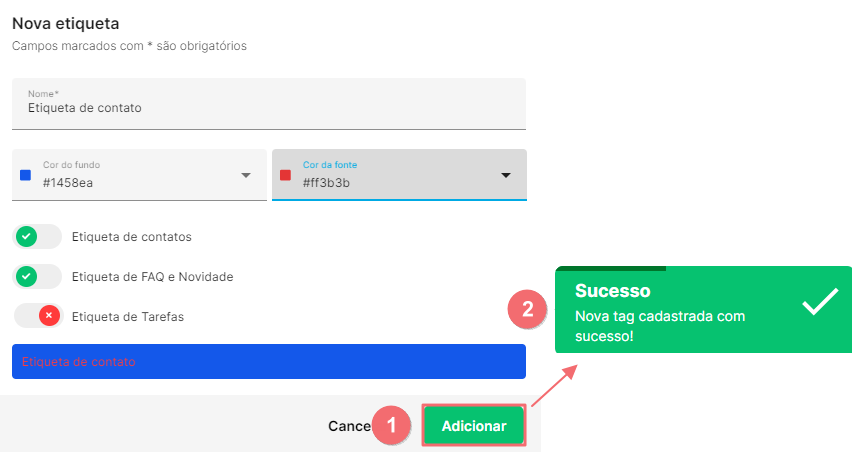Screen dimensions: 855x455
Task: Click the Cancel button
Action: (x=350, y=426)
